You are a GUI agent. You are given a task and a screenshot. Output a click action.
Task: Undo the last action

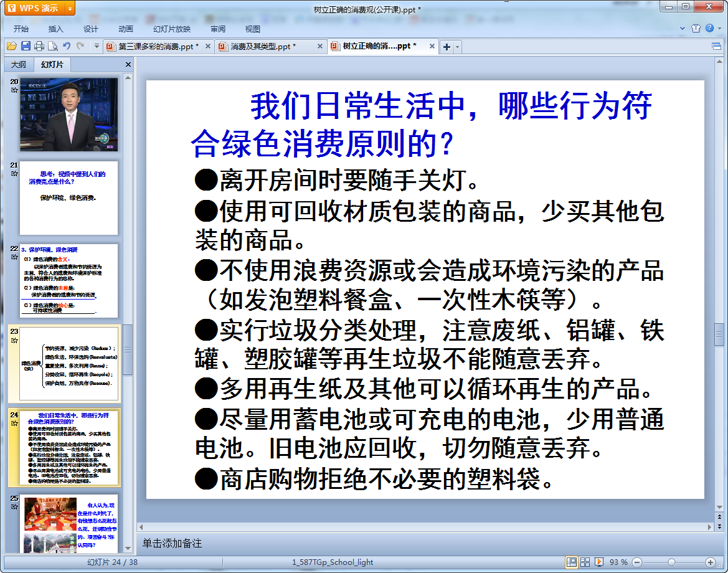click(x=67, y=46)
